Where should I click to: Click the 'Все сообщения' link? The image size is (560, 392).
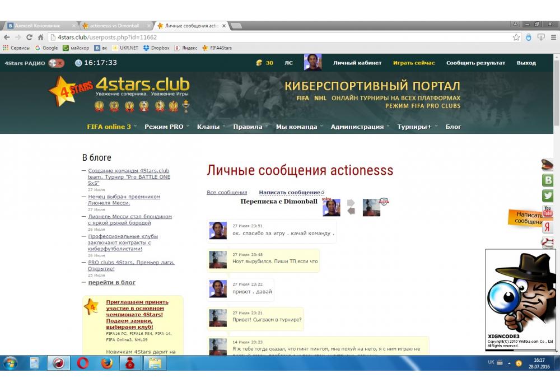point(227,193)
